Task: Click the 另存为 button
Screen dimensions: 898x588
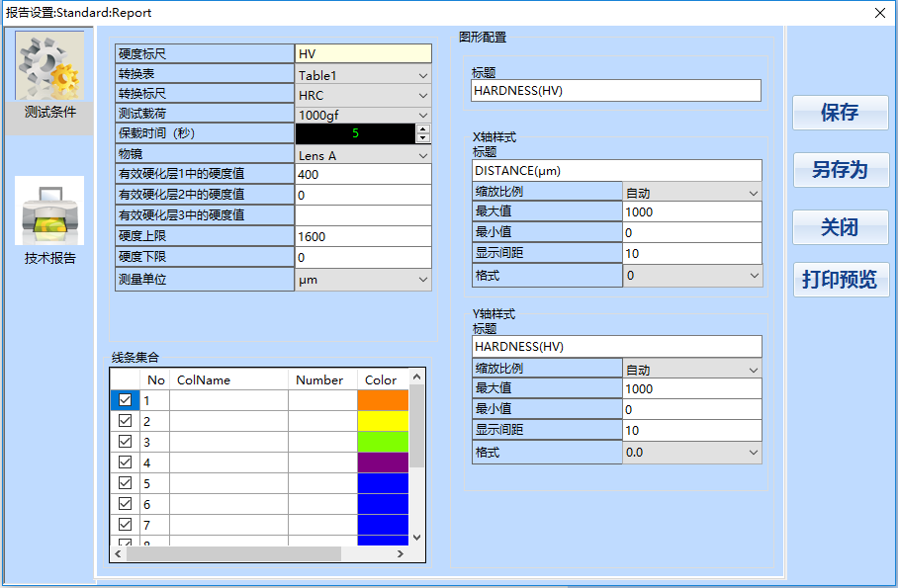Action: point(840,170)
